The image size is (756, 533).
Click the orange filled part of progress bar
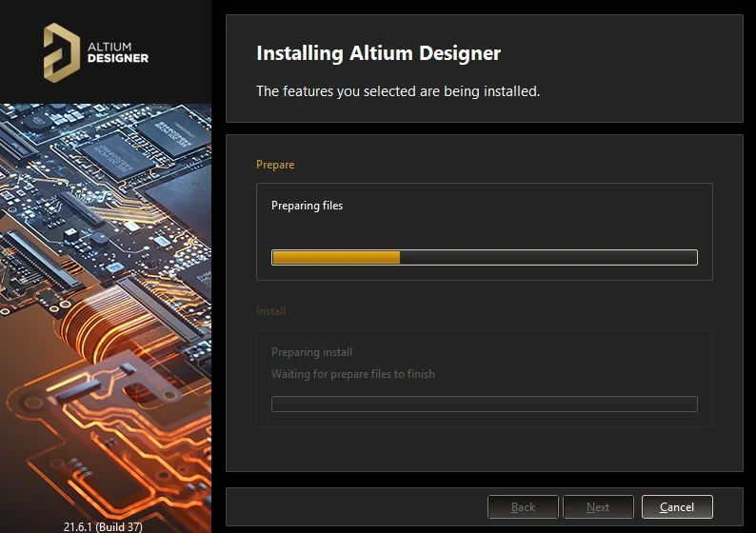click(x=335, y=257)
